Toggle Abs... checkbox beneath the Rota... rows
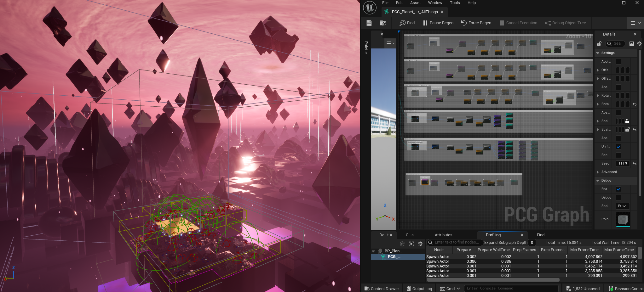Viewport: 644px width, 292px height. point(618,113)
